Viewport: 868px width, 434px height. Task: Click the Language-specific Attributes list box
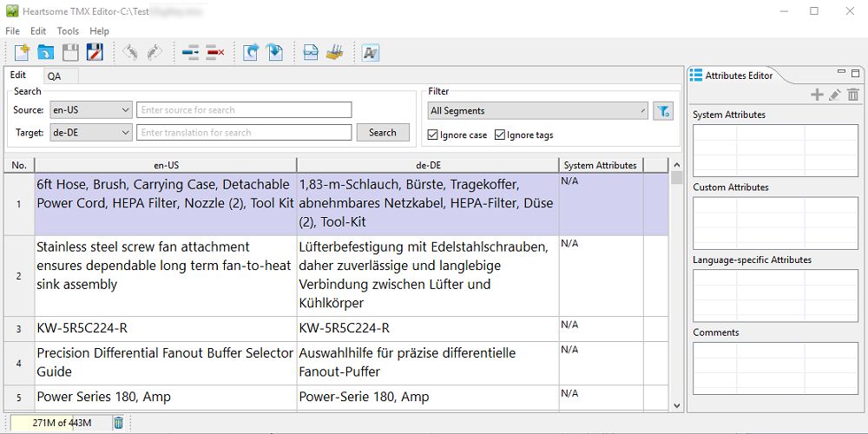click(x=775, y=296)
